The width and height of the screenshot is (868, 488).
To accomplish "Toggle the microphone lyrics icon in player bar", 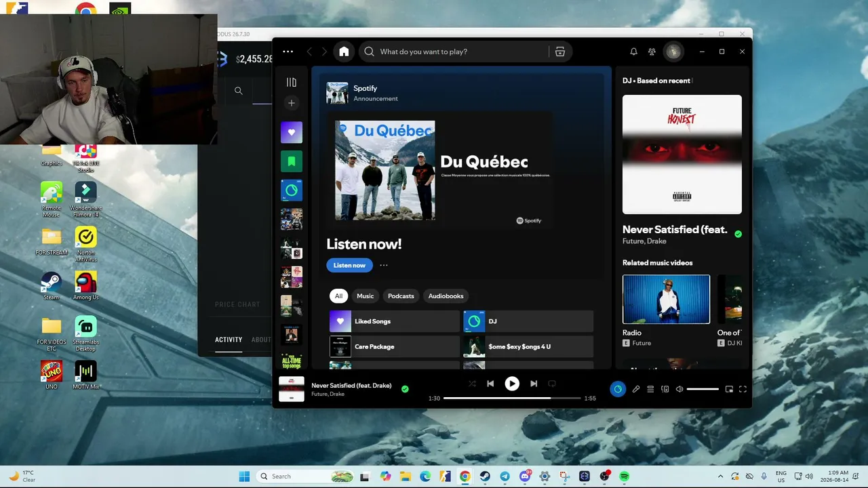I will pyautogui.click(x=636, y=389).
